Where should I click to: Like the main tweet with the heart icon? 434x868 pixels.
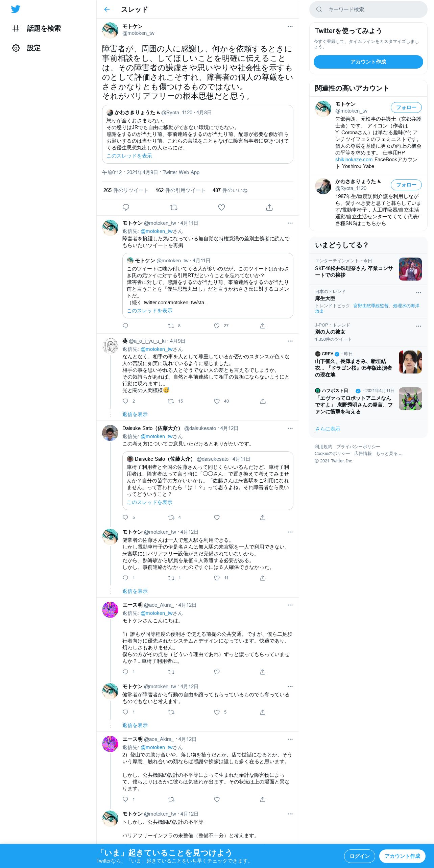pos(221,207)
